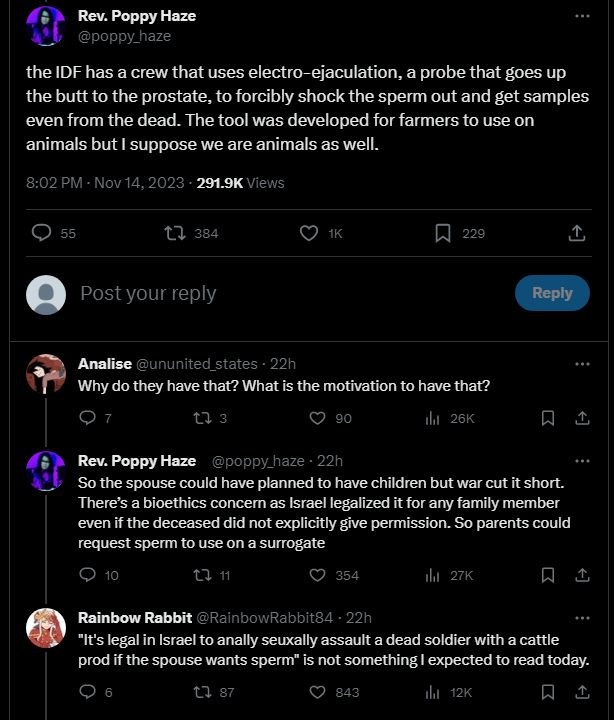Bookmark the main post with 229 bookmarks
Screen dimensions: 614x720
point(442,233)
